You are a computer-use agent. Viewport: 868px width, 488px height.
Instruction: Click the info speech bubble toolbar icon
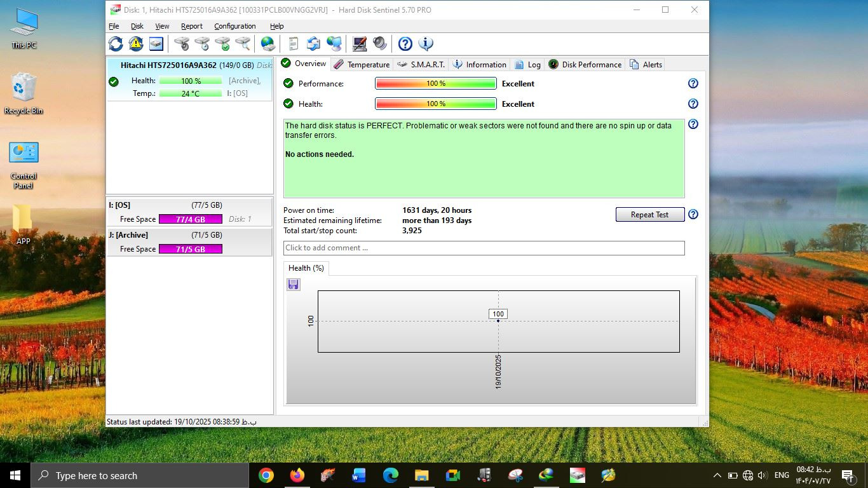pyautogui.click(x=426, y=44)
